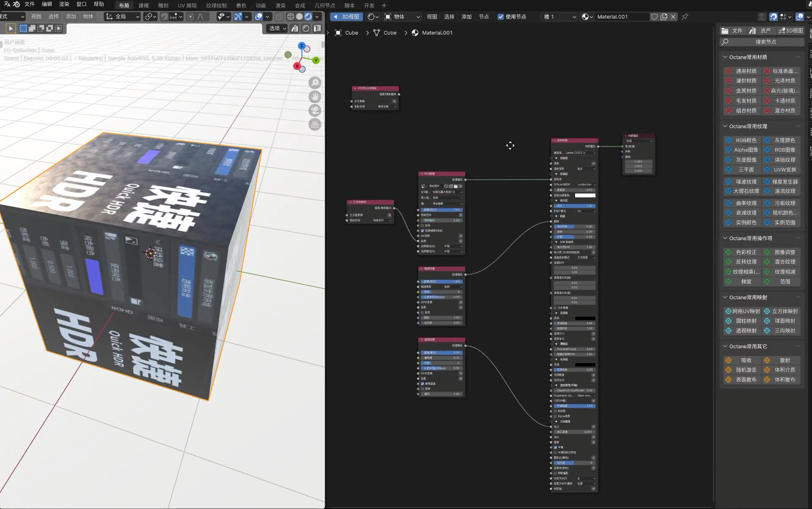Image resolution: width=812 pixels, height=509 pixels.
Task: Open the 全局 transform orientation dropdown
Action: click(x=123, y=16)
